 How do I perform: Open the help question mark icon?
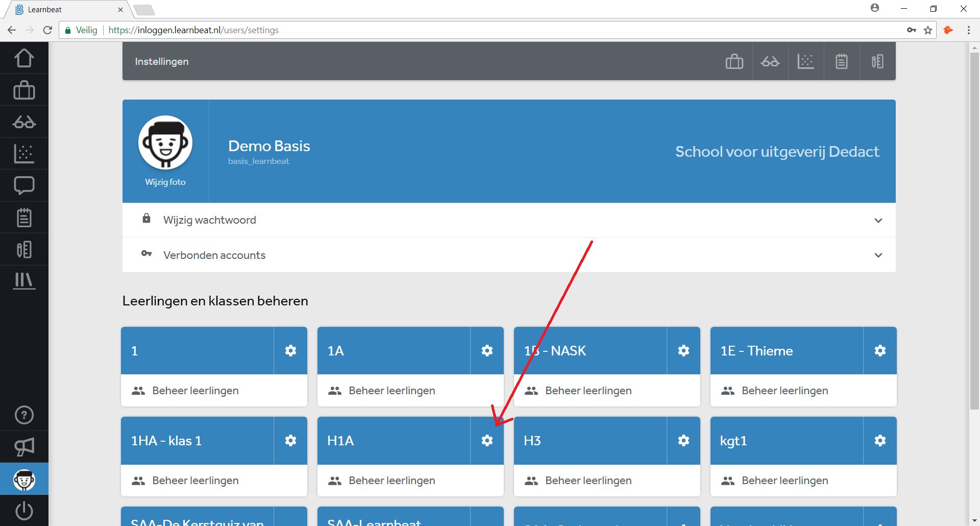(x=24, y=415)
